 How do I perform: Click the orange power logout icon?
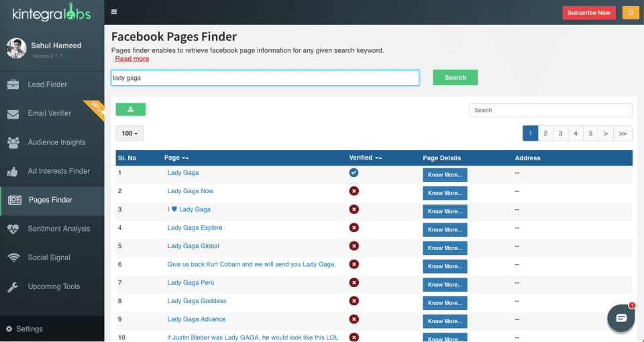631,13
